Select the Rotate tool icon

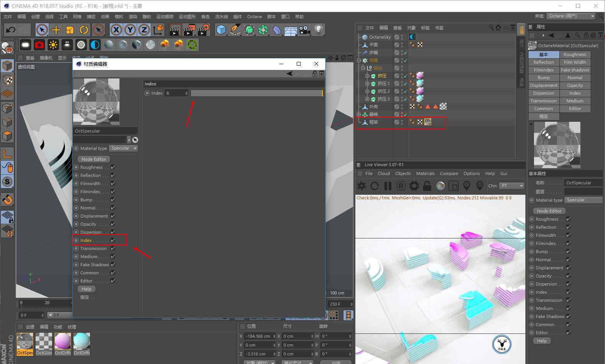(x=84, y=30)
